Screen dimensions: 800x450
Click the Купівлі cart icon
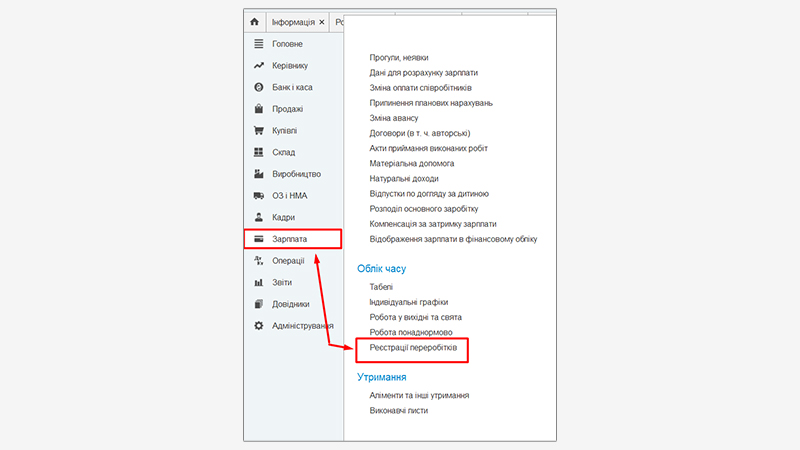pos(258,130)
